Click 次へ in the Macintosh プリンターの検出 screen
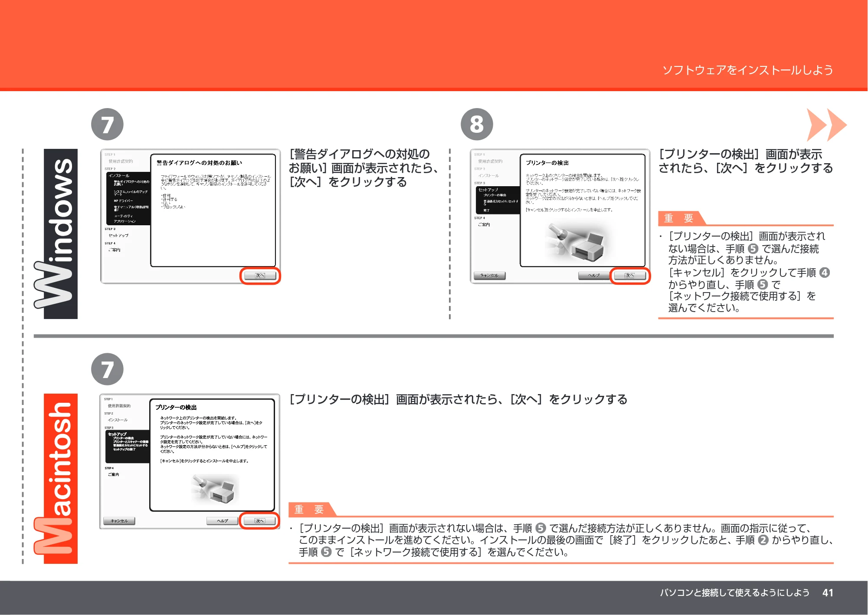The width and height of the screenshot is (868, 615). (259, 521)
